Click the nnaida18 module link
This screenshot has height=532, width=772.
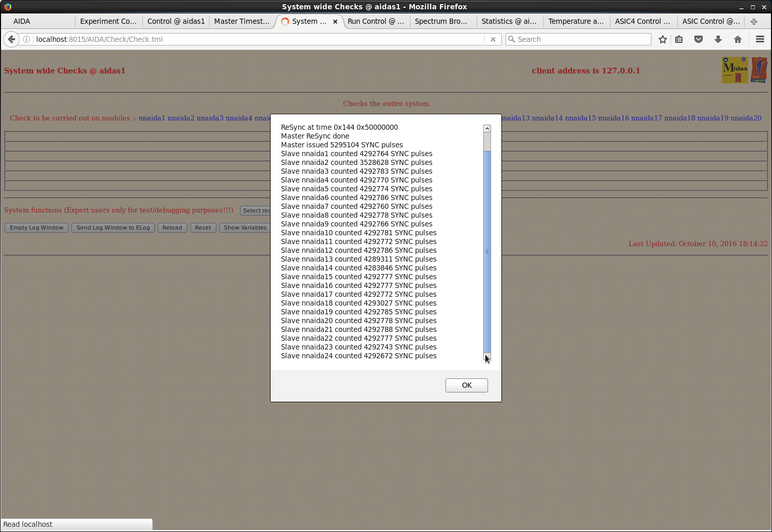pyautogui.click(x=680, y=118)
